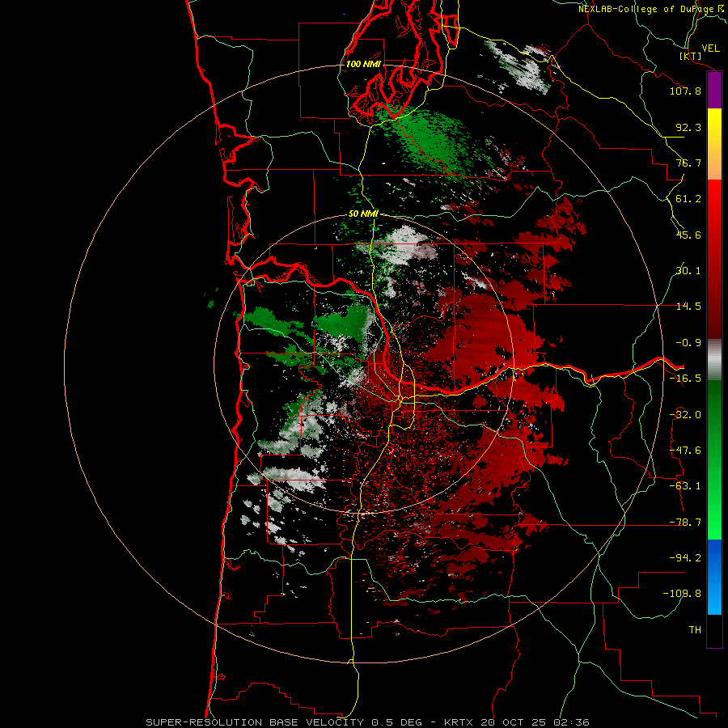Click the VEL legend title
The width and height of the screenshot is (728, 728).
coord(710,49)
